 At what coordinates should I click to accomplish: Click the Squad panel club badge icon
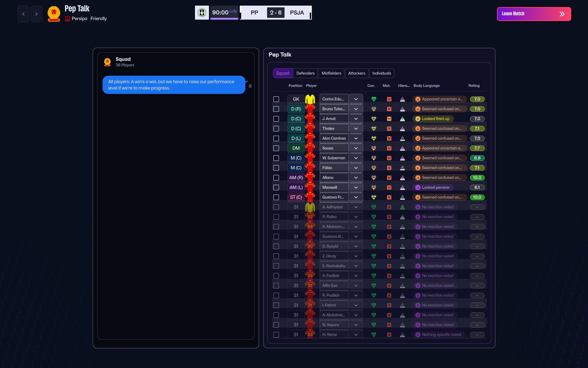107,62
